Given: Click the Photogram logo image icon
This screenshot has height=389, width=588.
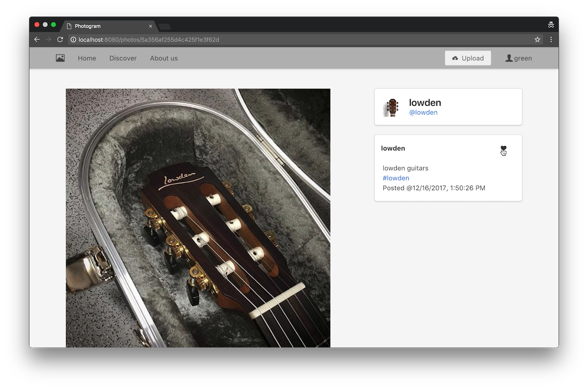Looking at the screenshot, I should (x=60, y=58).
